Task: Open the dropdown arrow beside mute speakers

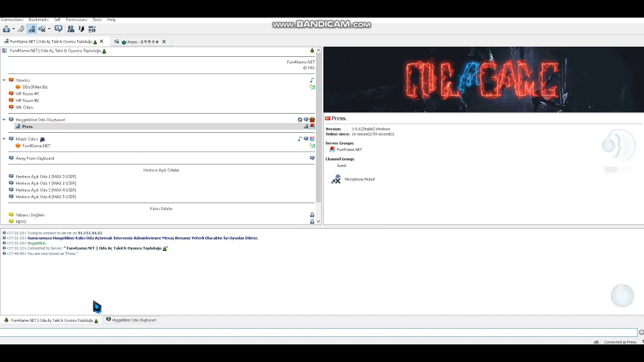Action: [x=49, y=29]
